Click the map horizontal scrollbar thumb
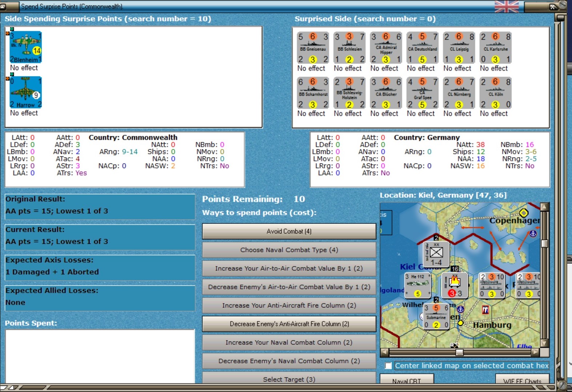Screen dimensions: 572x392 coord(459,352)
